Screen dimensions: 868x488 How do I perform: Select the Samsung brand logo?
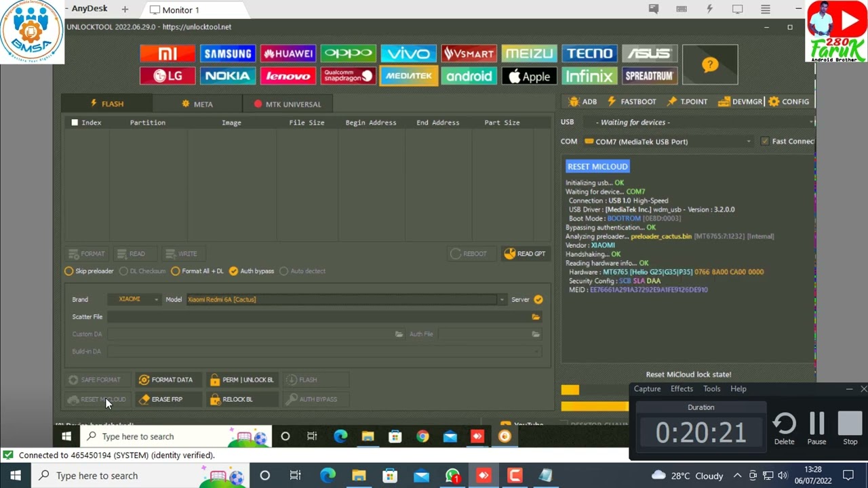pos(228,54)
